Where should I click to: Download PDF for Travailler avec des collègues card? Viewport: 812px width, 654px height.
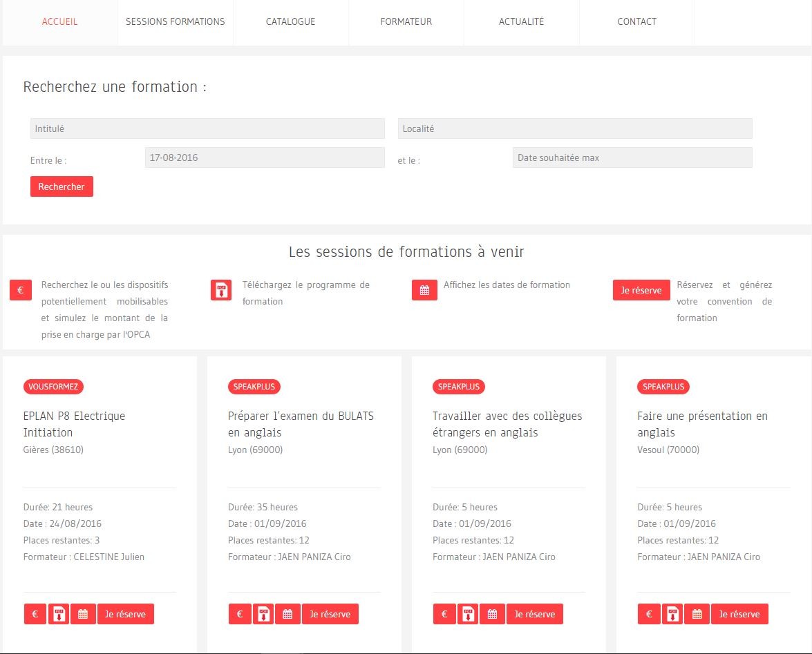(x=468, y=614)
